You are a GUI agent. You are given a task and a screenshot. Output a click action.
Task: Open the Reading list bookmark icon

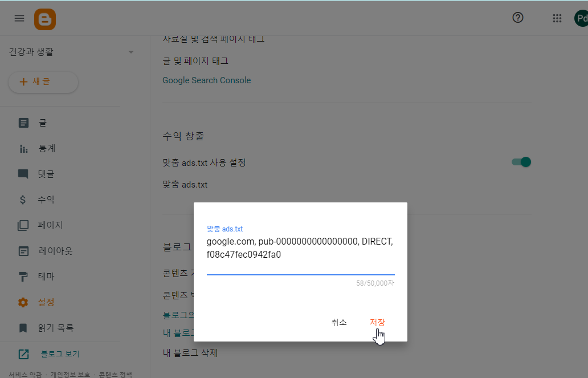point(23,327)
